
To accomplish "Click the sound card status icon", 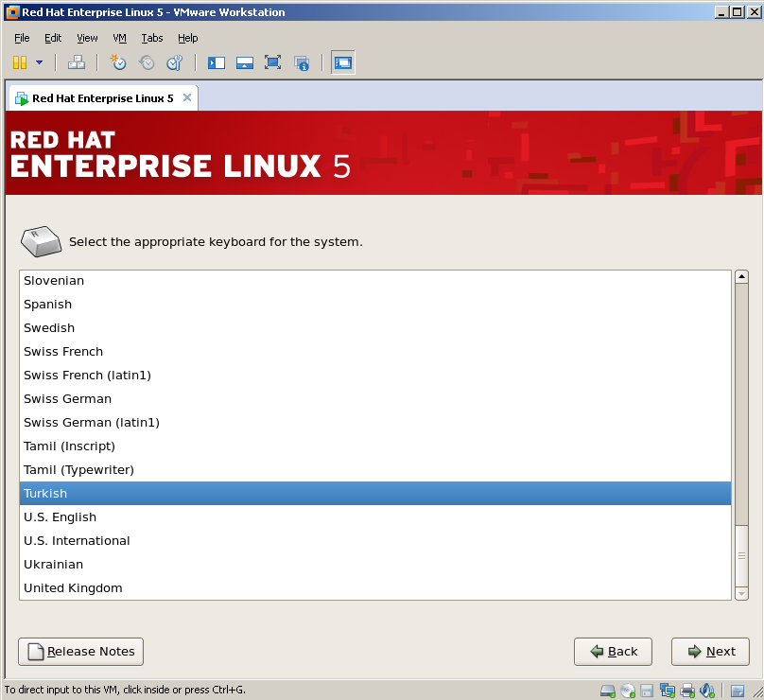I will [x=707, y=691].
